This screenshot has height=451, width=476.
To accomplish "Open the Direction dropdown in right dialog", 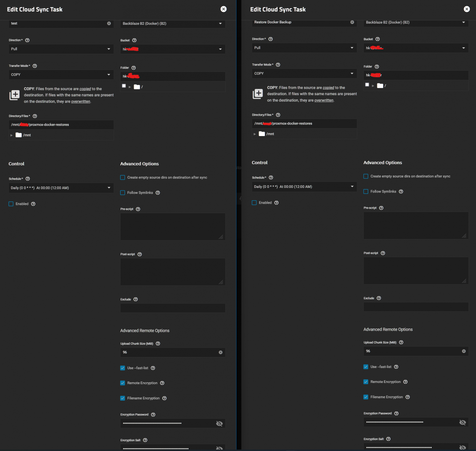I will 305,48.
